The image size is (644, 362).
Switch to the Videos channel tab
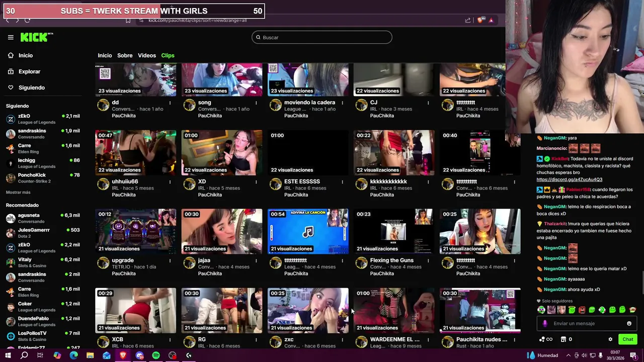147,55
